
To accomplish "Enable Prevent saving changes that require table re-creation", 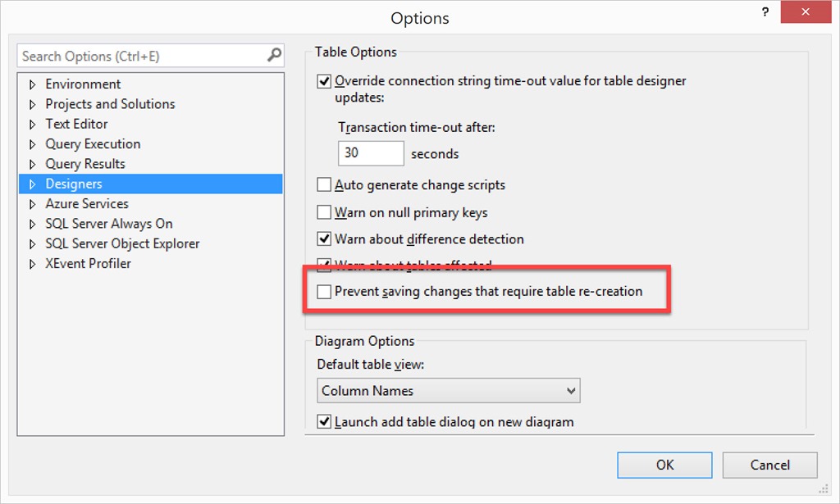I will tap(324, 291).
